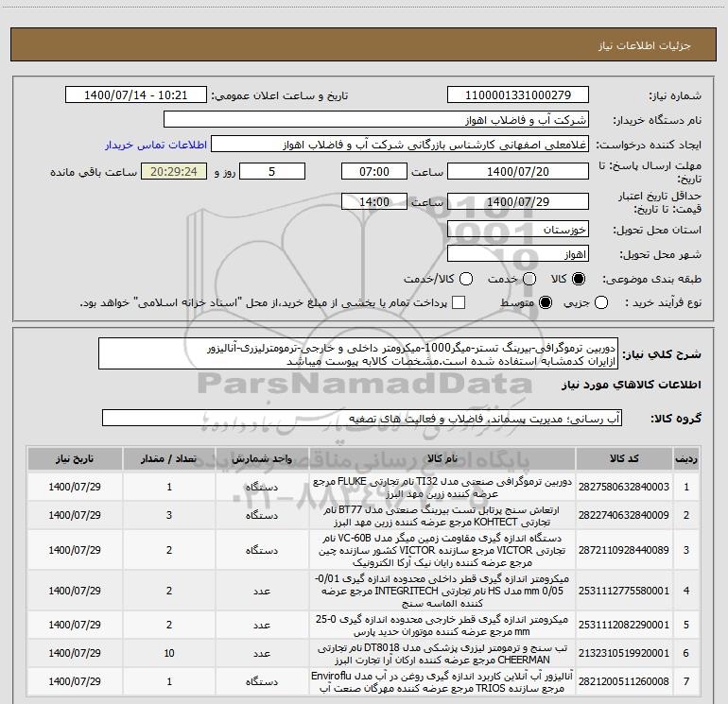
Task: Click the request creator name field
Action: click(400, 145)
